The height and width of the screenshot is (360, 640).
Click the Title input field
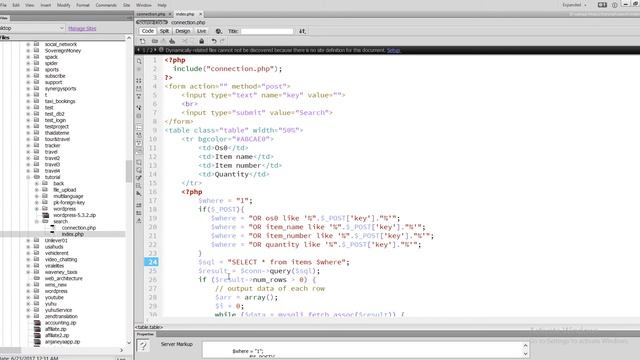(267, 31)
